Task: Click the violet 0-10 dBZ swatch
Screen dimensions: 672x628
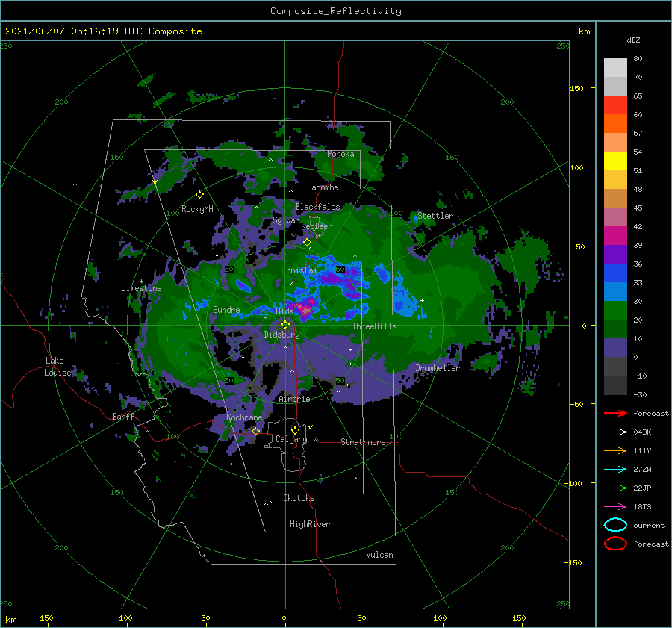Action: click(615, 348)
